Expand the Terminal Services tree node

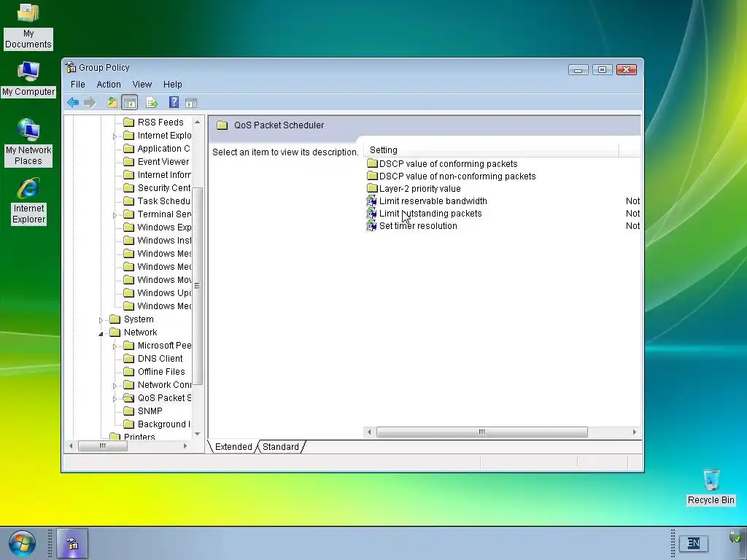[x=115, y=215]
